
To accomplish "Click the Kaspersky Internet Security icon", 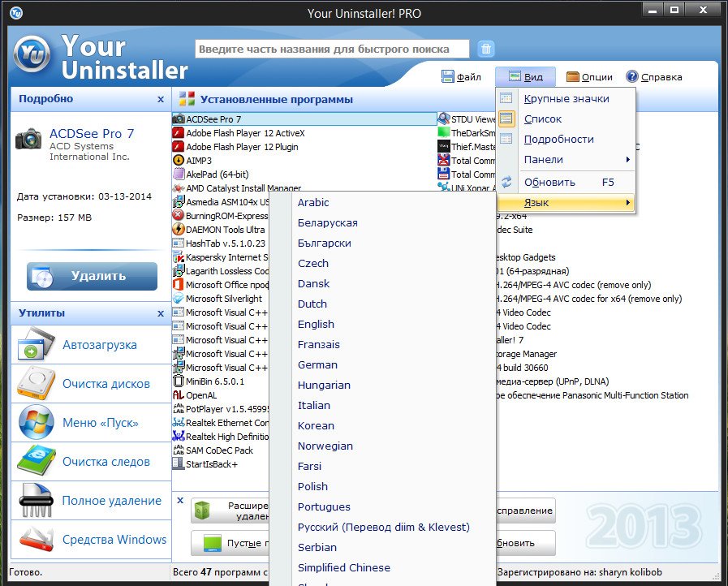I will [x=179, y=256].
